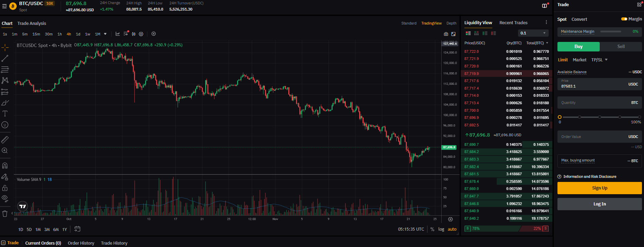Select the trend line drawing tool
Image resolution: width=644 pixels, height=247 pixels.
[5, 59]
